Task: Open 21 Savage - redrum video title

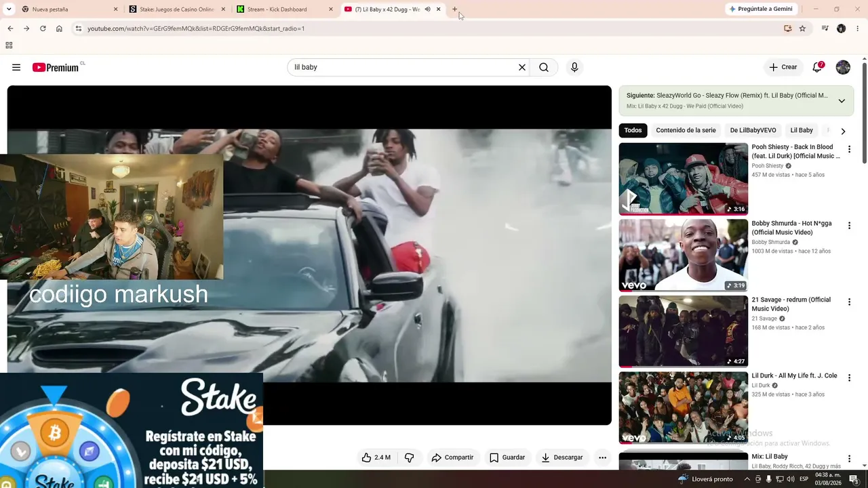Action: [791, 304]
